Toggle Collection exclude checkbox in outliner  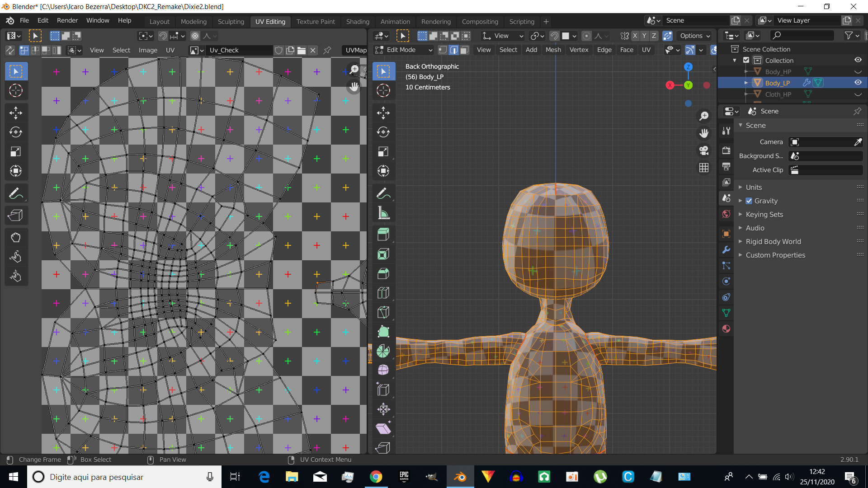[x=746, y=60]
